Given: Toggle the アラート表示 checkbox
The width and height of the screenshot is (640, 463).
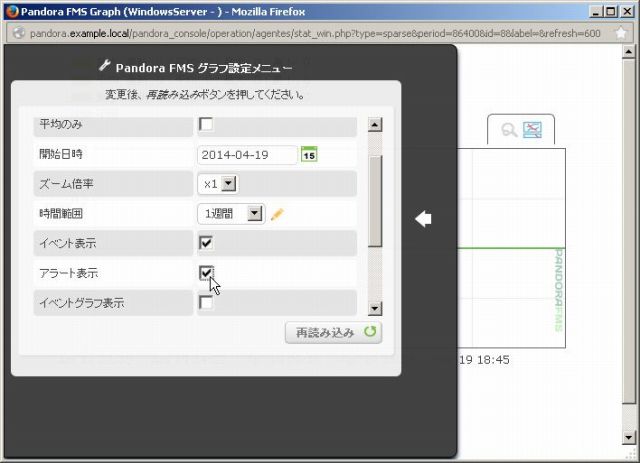Looking at the screenshot, I should coord(206,273).
